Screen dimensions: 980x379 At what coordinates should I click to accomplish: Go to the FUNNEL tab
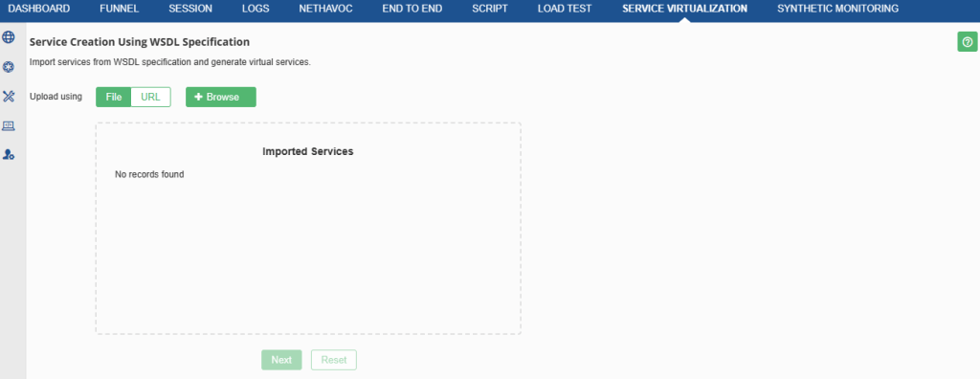click(120, 9)
